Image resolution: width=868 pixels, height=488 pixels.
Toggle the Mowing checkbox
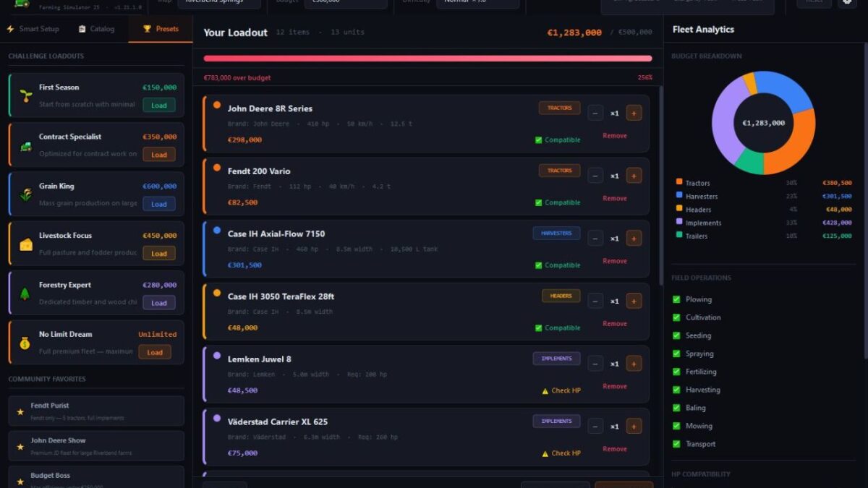(676, 426)
